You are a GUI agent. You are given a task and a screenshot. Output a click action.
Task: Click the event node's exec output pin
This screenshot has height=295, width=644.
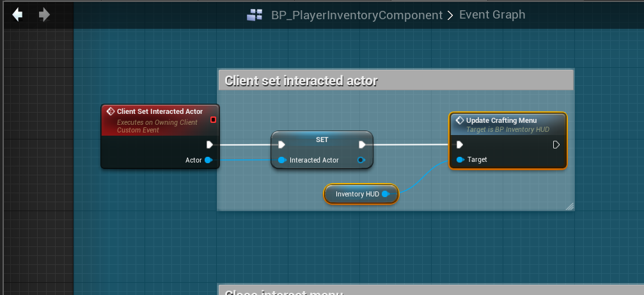click(x=209, y=145)
